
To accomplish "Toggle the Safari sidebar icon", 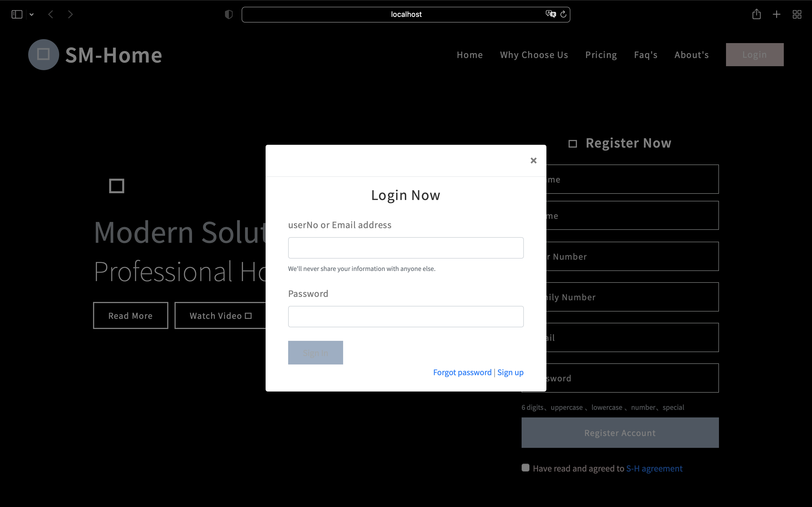I will (17, 14).
